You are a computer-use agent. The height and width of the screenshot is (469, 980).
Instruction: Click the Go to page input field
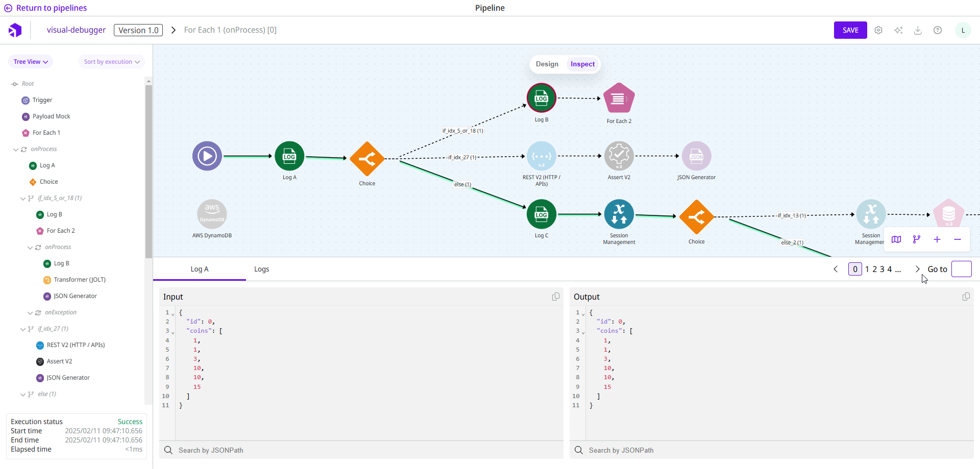(961, 269)
